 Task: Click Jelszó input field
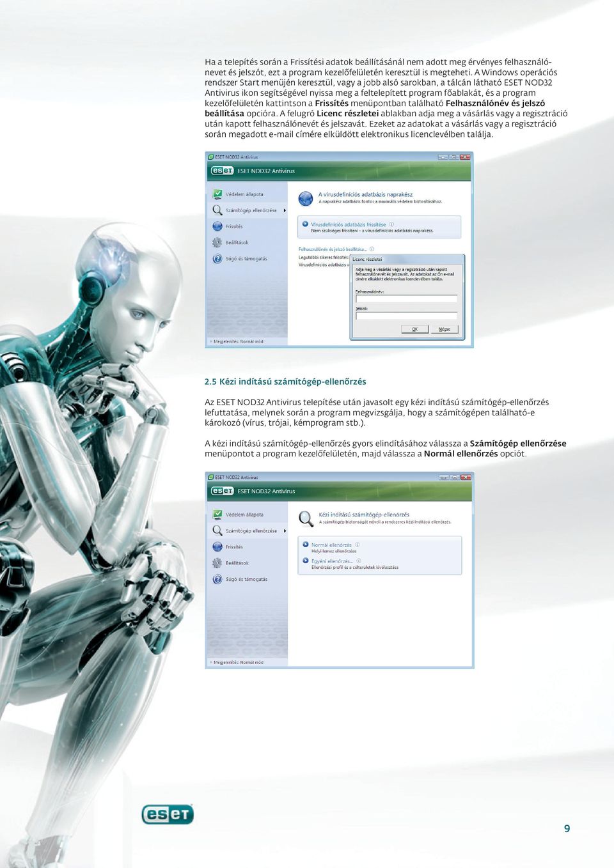tap(406, 316)
